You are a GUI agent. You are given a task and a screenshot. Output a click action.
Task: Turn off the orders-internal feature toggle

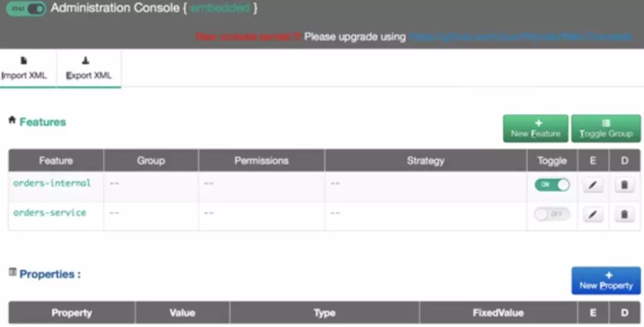[x=552, y=185]
